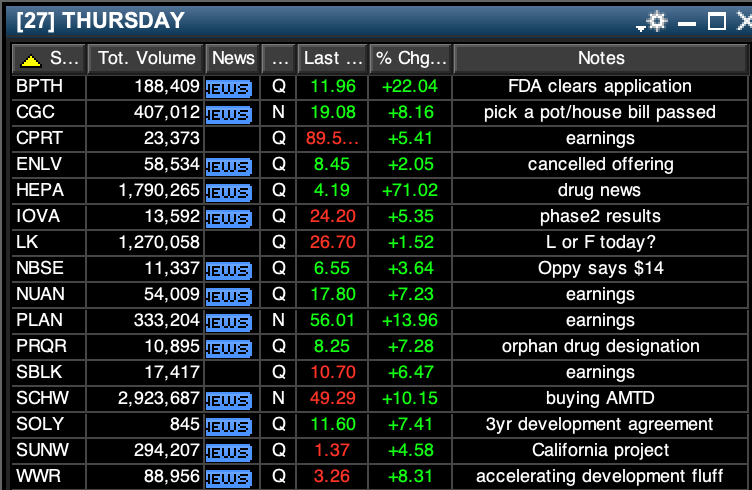Open the NEWS icon for SUNW
752x490 pixels.
[x=229, y=452]
